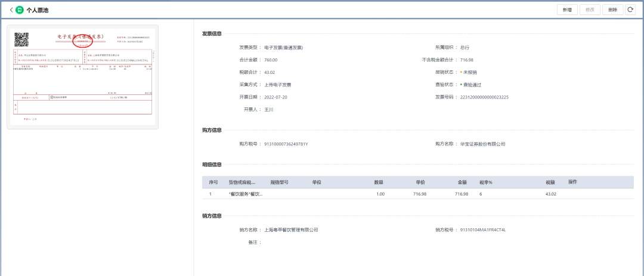This screenshot has height=276, width=644.
Task: Click the QR code on the invoice image
Action: 21,40
